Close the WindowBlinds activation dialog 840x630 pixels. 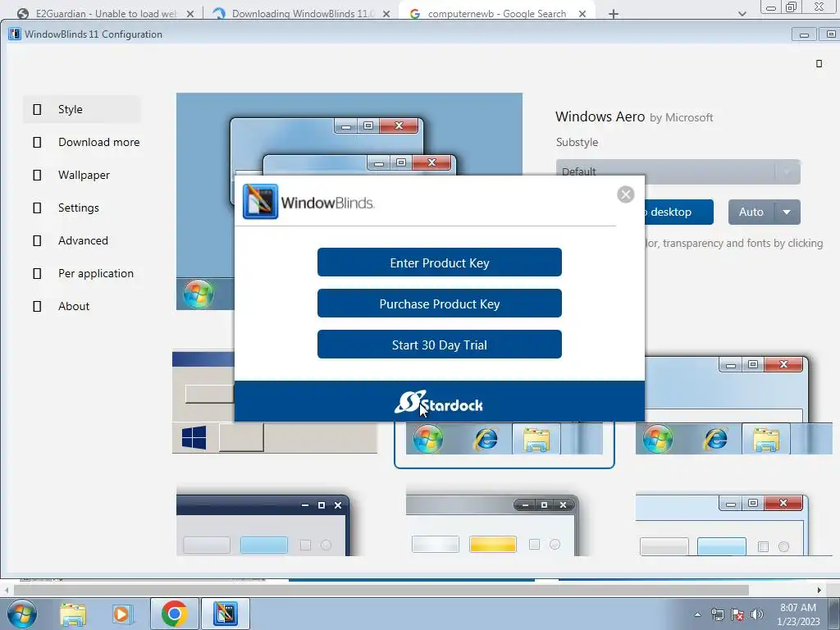625,194
